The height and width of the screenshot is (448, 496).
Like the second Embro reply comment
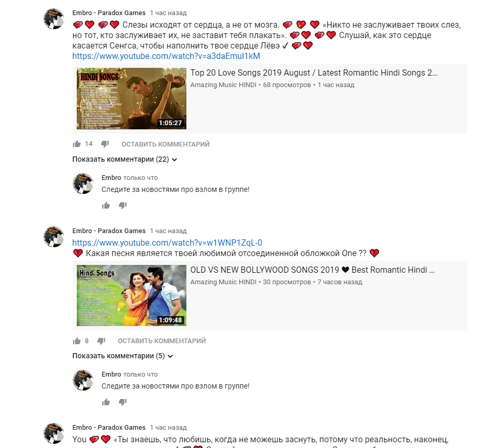click(x=106, y=402)
